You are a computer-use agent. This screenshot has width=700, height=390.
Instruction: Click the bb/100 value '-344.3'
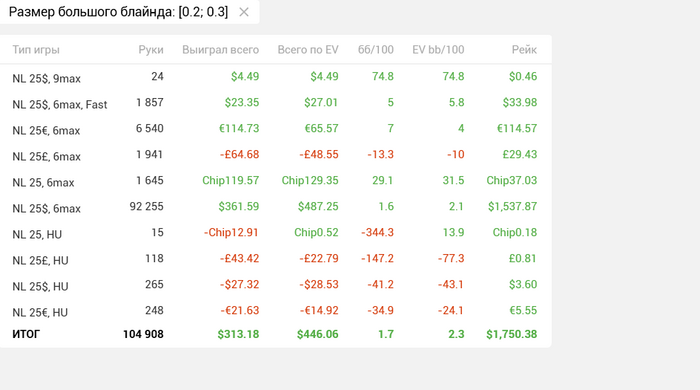(377, 232)
